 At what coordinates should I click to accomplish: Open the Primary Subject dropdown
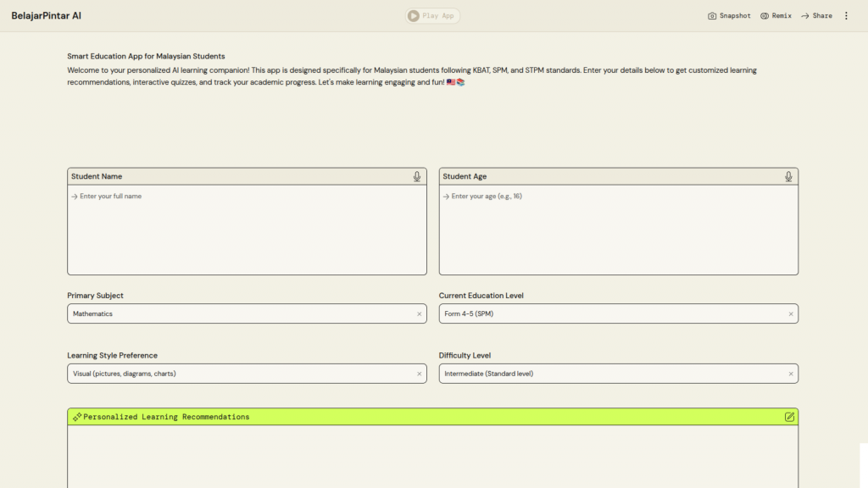[237, 313]
